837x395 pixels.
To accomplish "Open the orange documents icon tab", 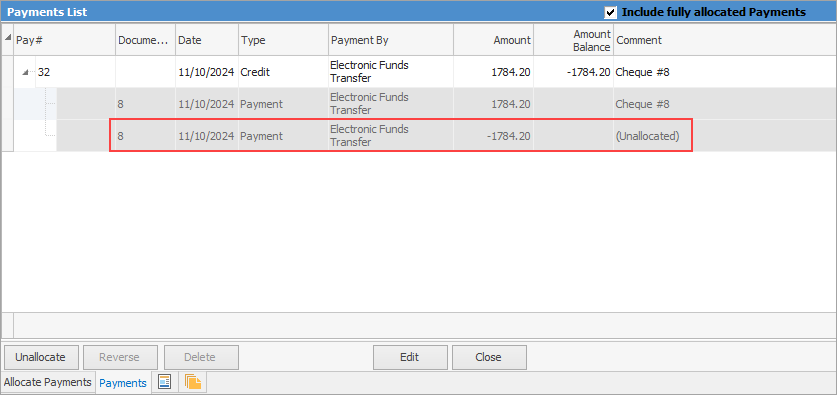I will click(x=193, y=382).
